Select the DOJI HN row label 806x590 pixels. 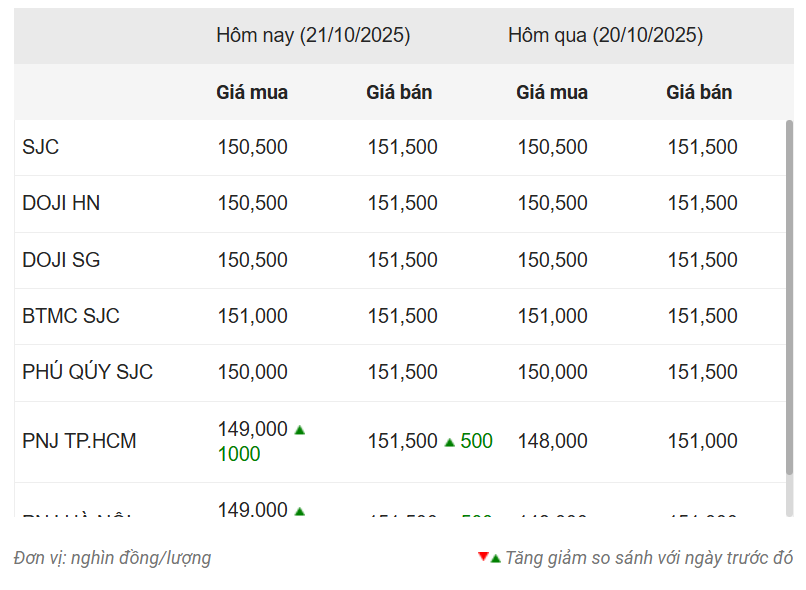(61, 203)
